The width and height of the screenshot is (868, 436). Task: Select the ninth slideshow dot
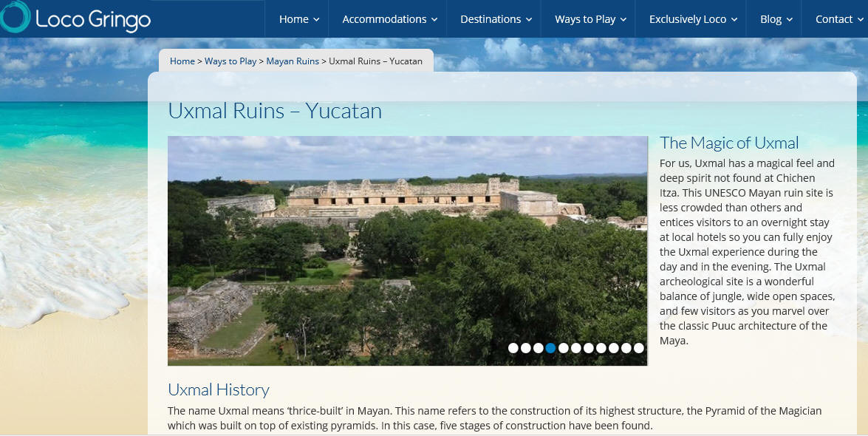[x=613, y=348]
